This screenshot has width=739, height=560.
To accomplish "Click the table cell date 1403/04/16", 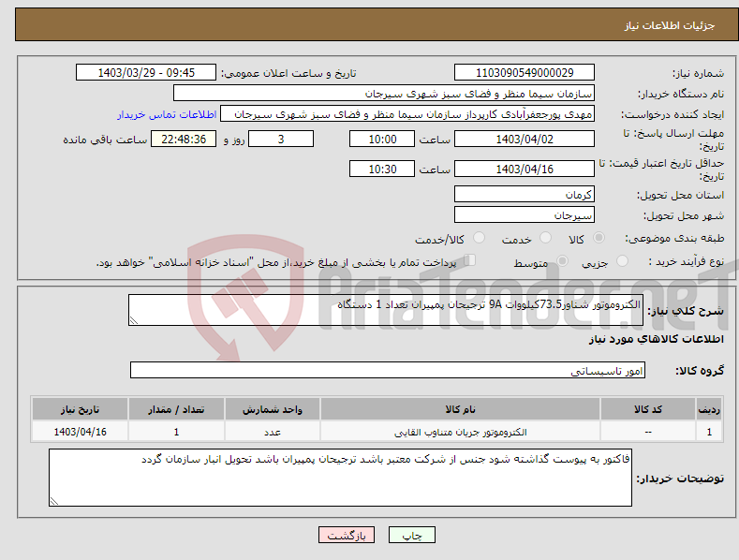I will click(80, 432).
